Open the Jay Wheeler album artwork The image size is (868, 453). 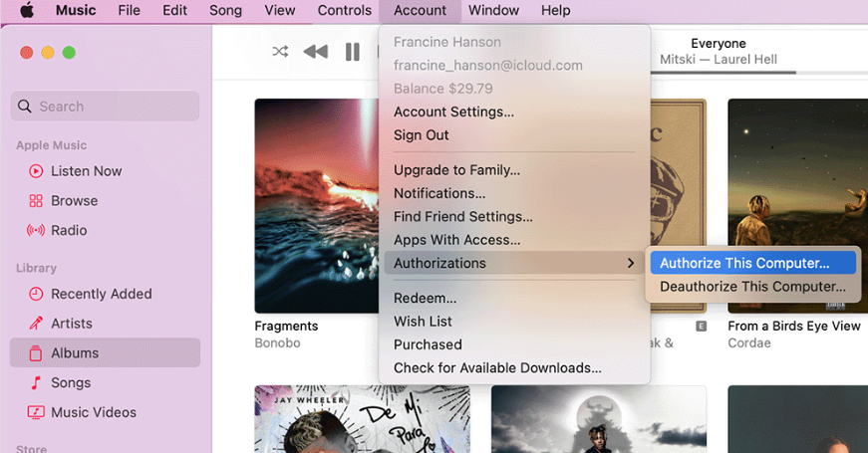coord(362,419)
